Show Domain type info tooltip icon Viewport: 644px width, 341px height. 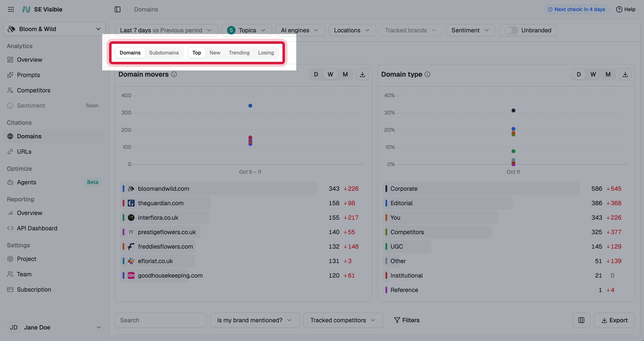[x=427, y=75]
